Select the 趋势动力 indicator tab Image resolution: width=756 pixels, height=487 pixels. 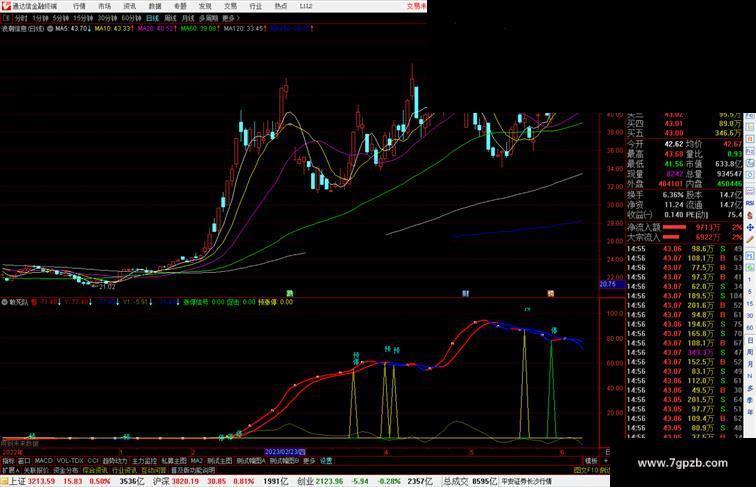tap(115, 461)
